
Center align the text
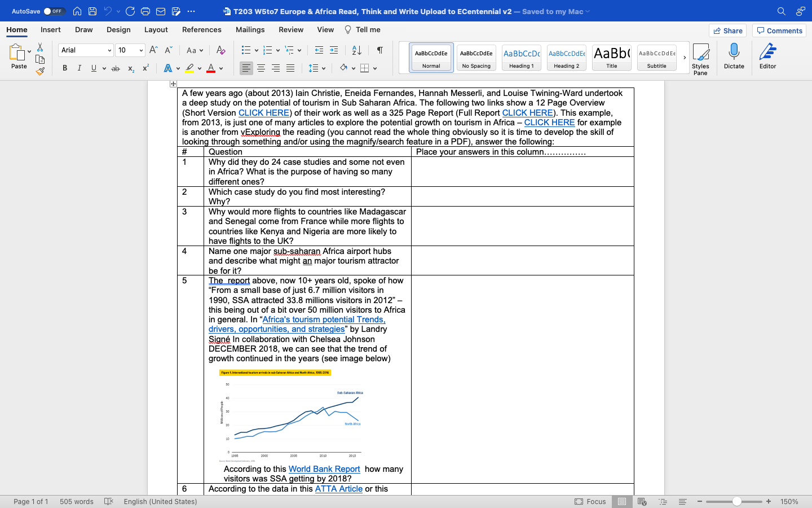[x=261, y=68]
